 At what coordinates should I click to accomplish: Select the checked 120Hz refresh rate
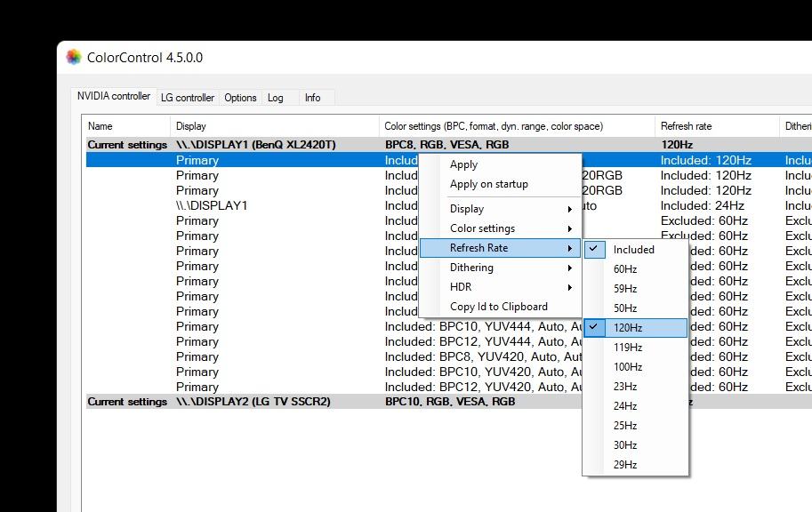(635, 328)
